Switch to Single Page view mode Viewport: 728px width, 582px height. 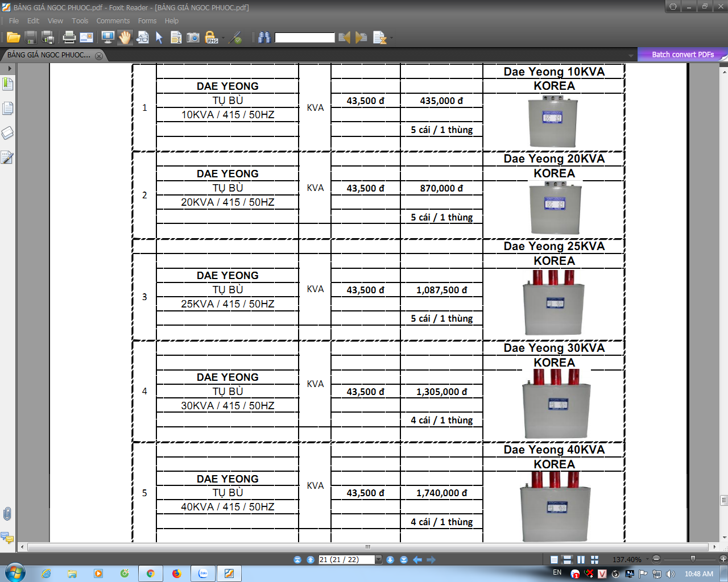coord(554,560)
